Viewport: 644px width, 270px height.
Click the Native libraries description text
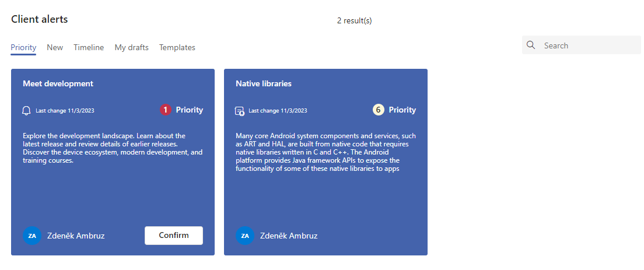pos(325,152)
